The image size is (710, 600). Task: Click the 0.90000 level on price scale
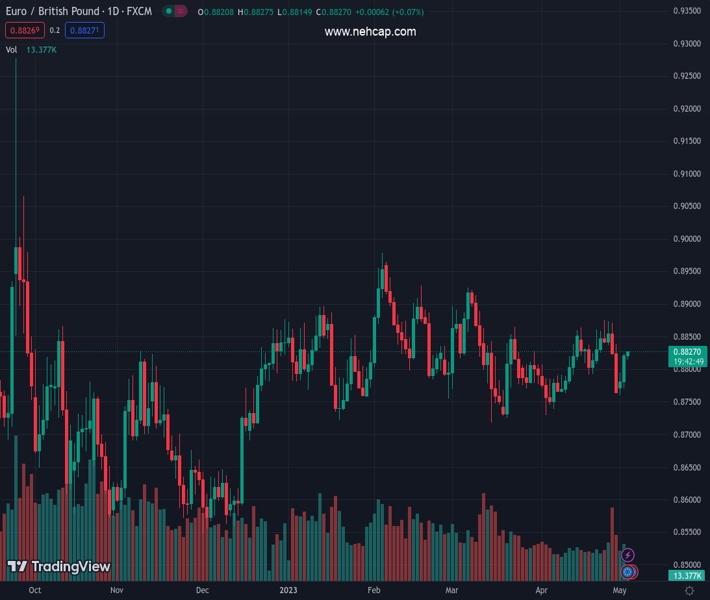(686, 239)
